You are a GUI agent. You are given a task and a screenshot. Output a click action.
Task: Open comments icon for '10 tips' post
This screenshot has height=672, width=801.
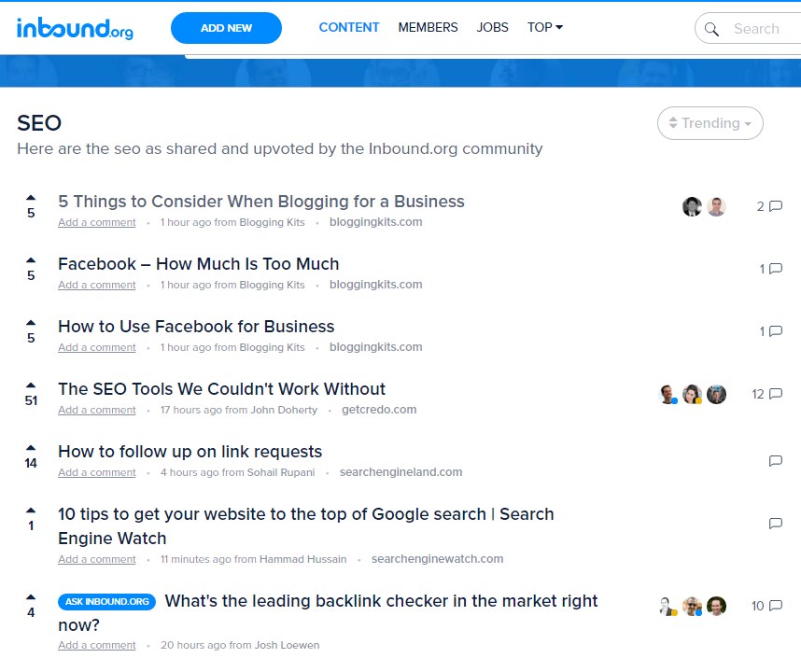(x=776, y=524)
